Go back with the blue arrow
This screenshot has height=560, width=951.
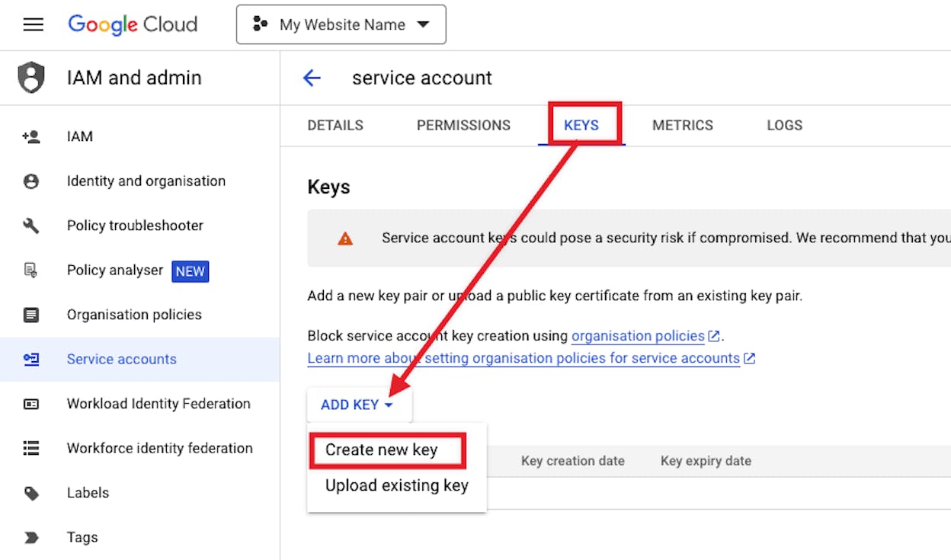point(312,78)
